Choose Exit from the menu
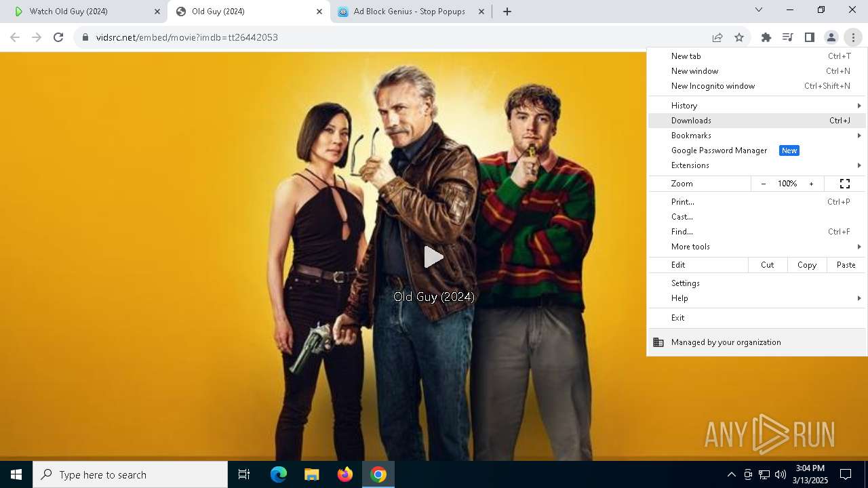 pyautogui.click(x=757, y=318)
